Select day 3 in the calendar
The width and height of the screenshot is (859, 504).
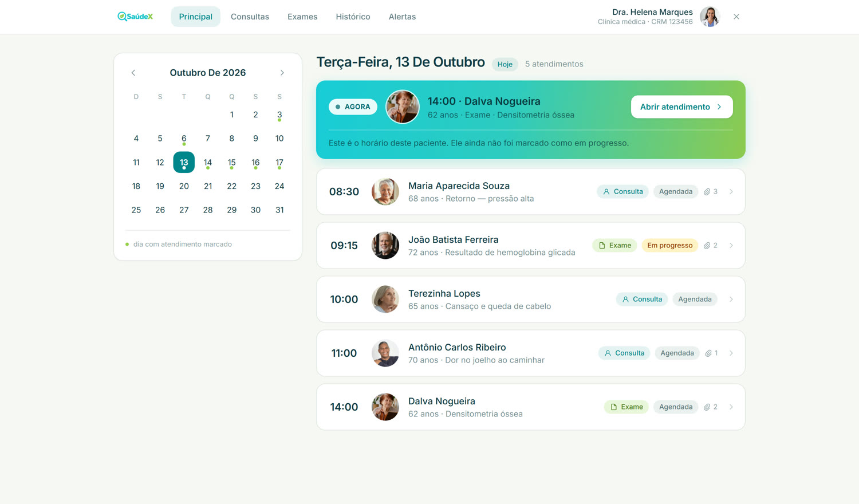pos(279,115)
